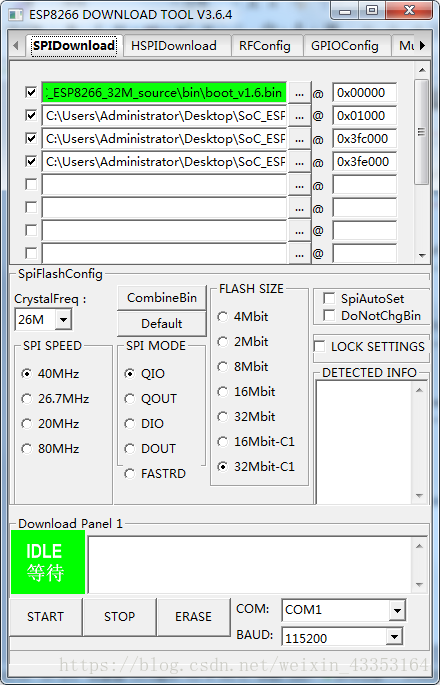Enable the DoNotChgBin checkbox
The image size is (440, 685).
(329, 315)
